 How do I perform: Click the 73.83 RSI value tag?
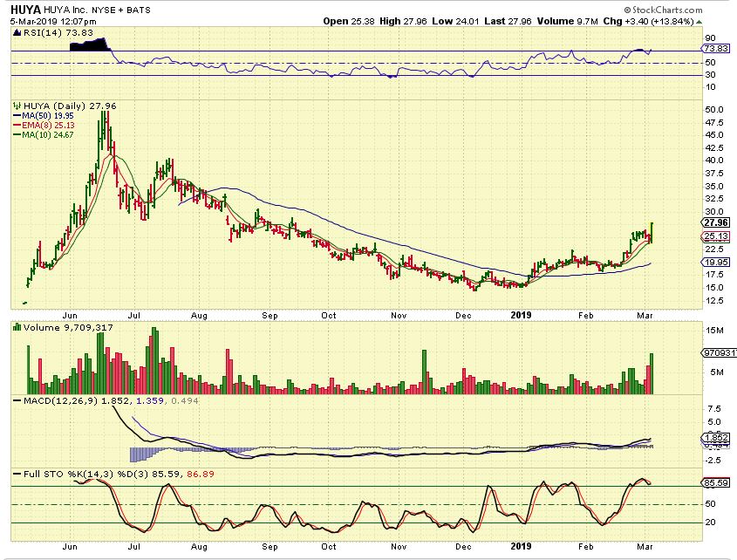[x=715, y=49]
